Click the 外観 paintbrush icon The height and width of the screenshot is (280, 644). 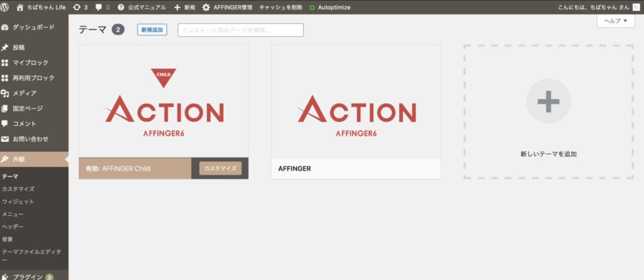(x=5, y=159)
